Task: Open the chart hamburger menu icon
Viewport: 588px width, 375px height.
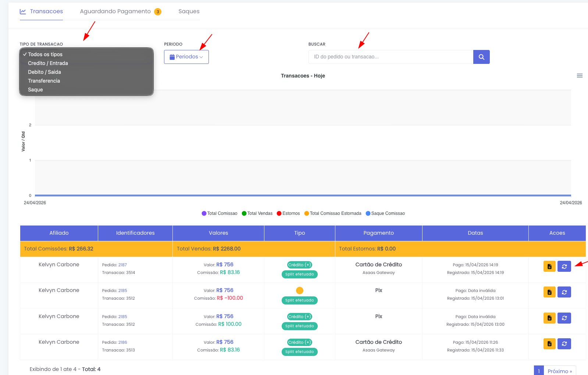Action: coord(580,76)
